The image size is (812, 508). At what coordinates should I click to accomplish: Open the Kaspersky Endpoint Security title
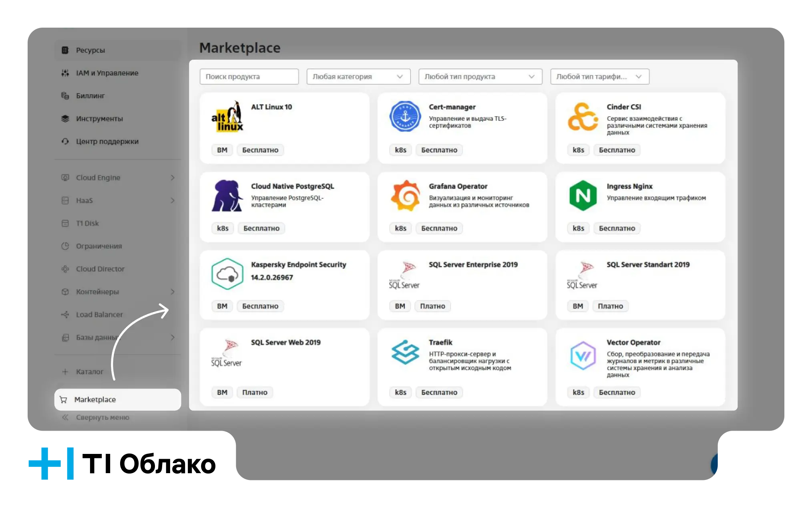pos(298,264)
